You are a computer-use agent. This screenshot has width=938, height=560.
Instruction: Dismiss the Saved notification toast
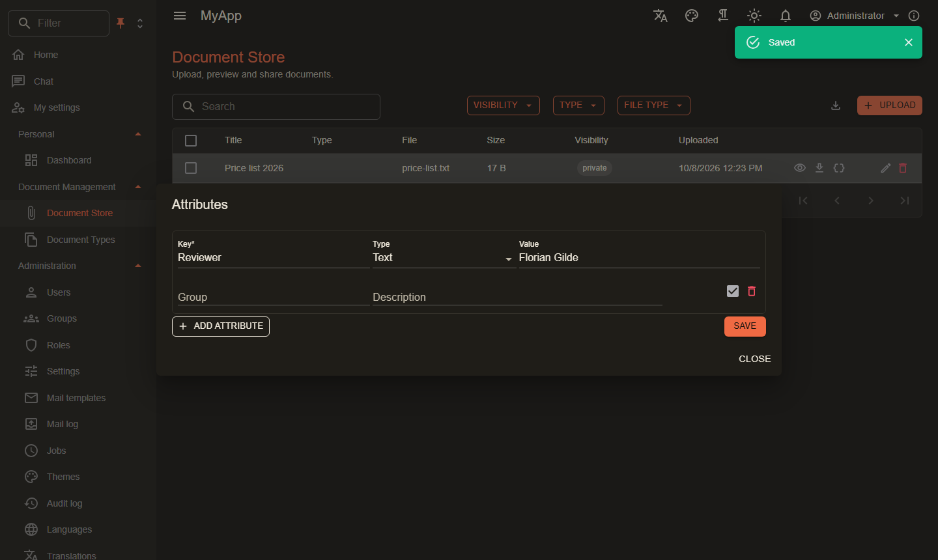[909, 42]
